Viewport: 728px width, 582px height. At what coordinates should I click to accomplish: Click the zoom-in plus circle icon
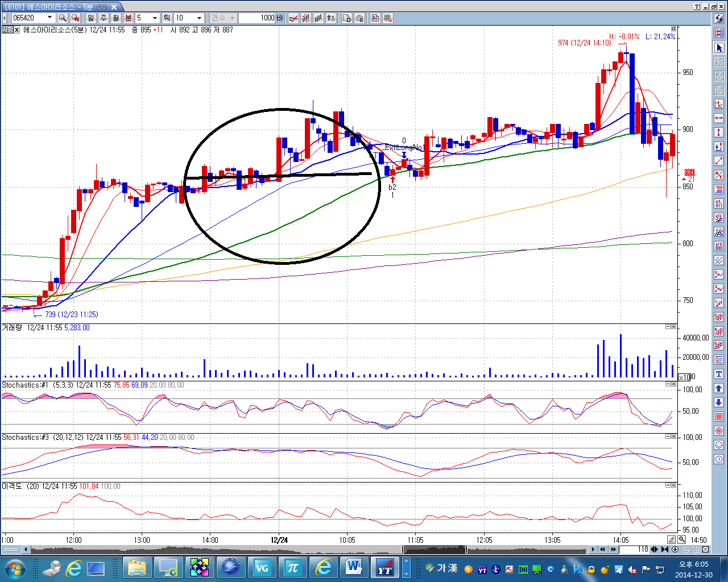[x=675, y=550]
